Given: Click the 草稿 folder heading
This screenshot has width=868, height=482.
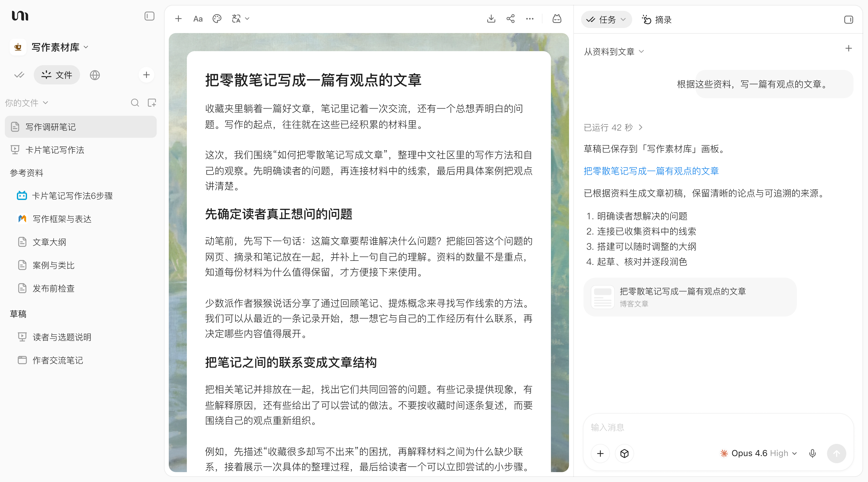Looking at the screenshot, I should [18, 314].
